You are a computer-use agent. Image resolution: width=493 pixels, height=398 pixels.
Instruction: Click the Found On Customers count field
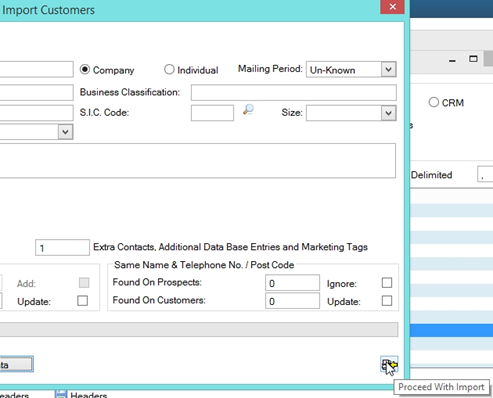coord(292,301)
